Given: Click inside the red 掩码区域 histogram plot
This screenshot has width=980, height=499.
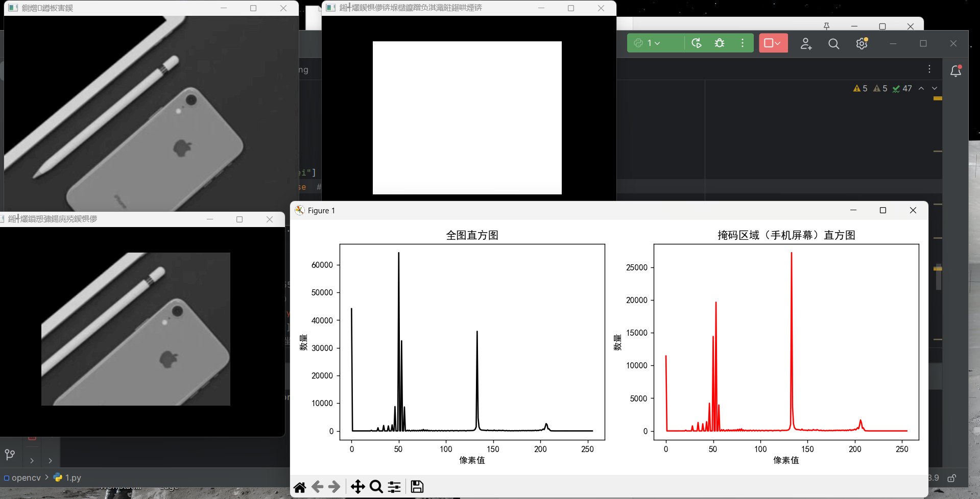Looking at the screenshot, I should point(786,342).
